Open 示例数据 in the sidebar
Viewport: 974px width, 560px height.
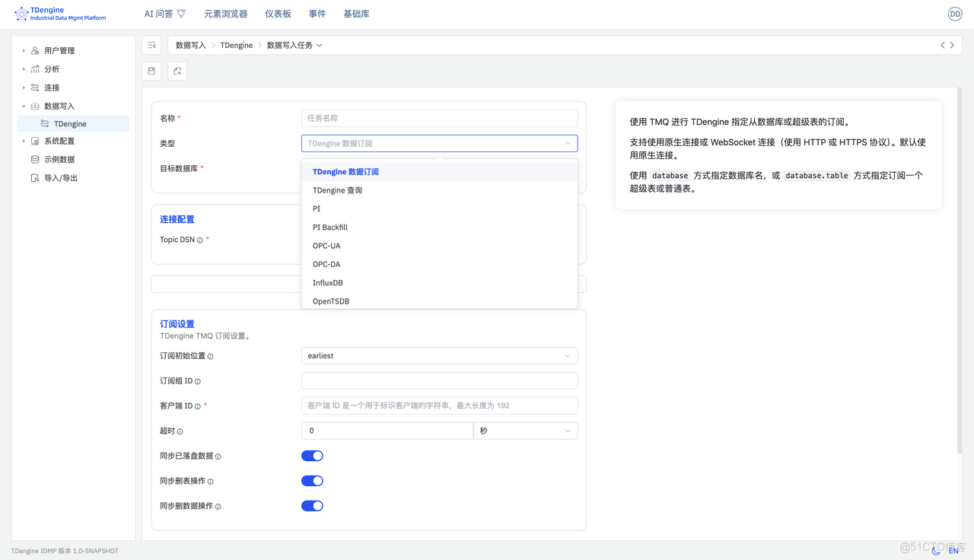(59, 160)
